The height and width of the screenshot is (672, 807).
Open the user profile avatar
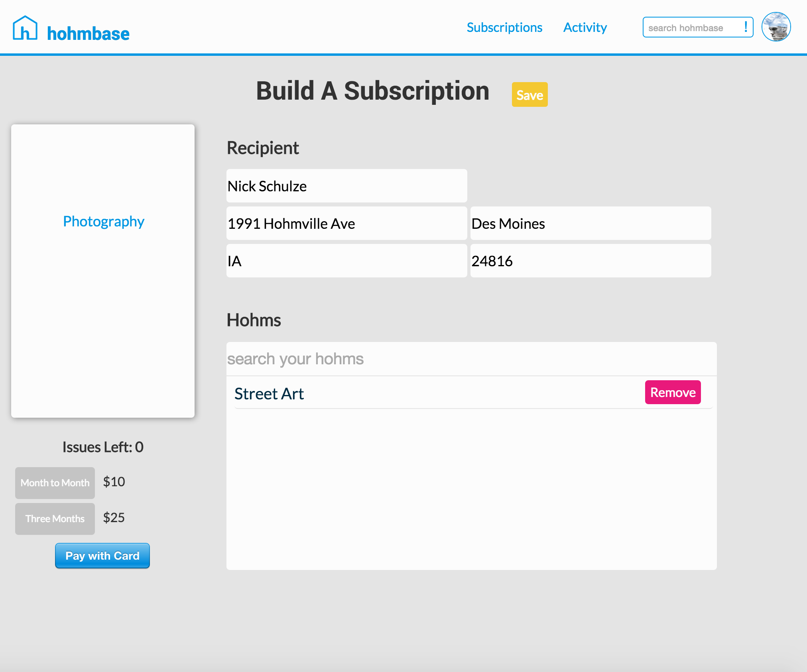click(x=776, y=27)
